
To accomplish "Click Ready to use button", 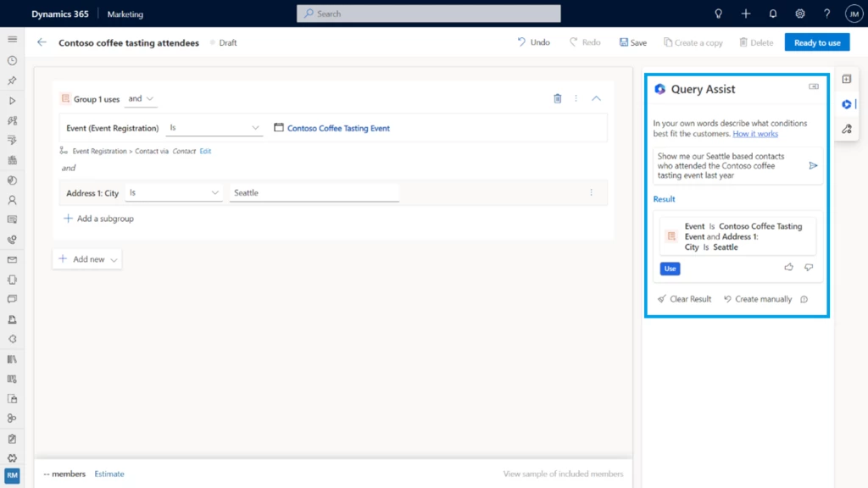I will click(x=816, y=42).
